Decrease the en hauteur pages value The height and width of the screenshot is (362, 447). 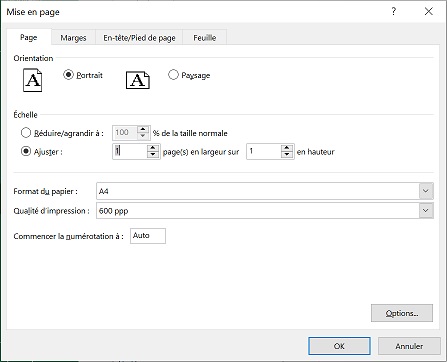(x=287, y=155)
